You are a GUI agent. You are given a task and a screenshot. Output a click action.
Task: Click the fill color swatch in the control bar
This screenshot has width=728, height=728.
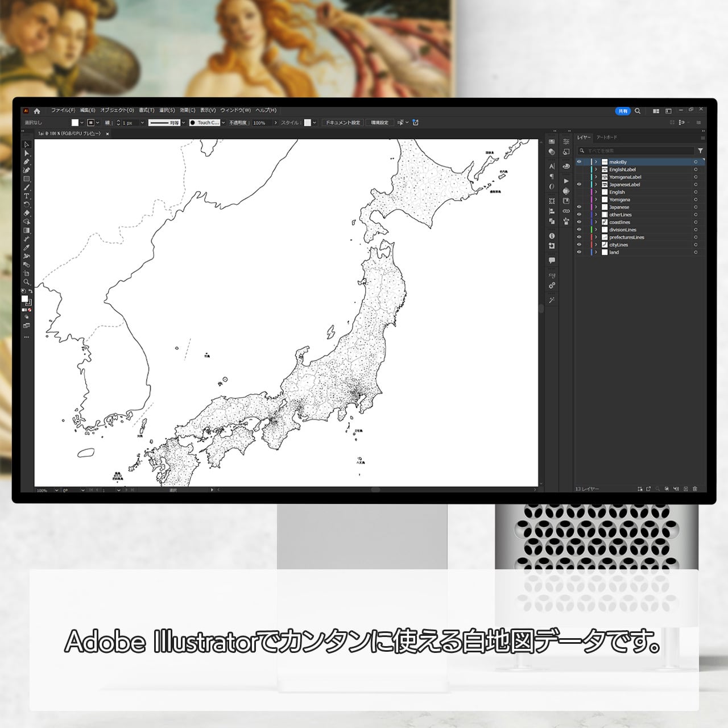click(x=75, y=123)
